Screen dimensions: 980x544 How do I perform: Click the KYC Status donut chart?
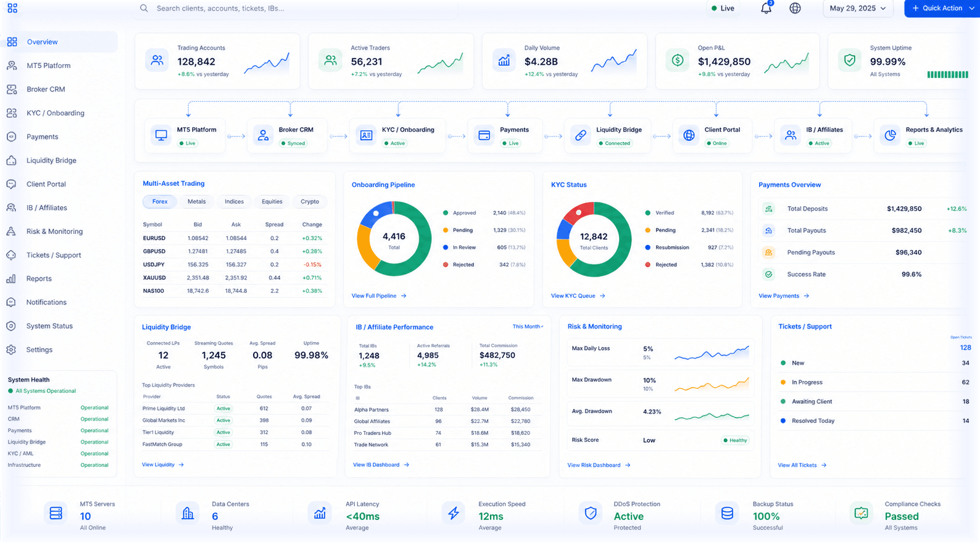(594, 239)
